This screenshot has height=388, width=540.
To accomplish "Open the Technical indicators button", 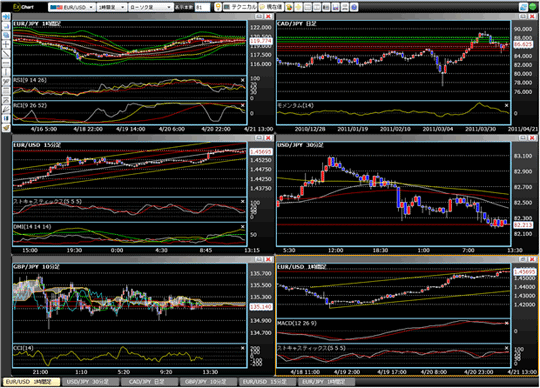I will point(240,7).
